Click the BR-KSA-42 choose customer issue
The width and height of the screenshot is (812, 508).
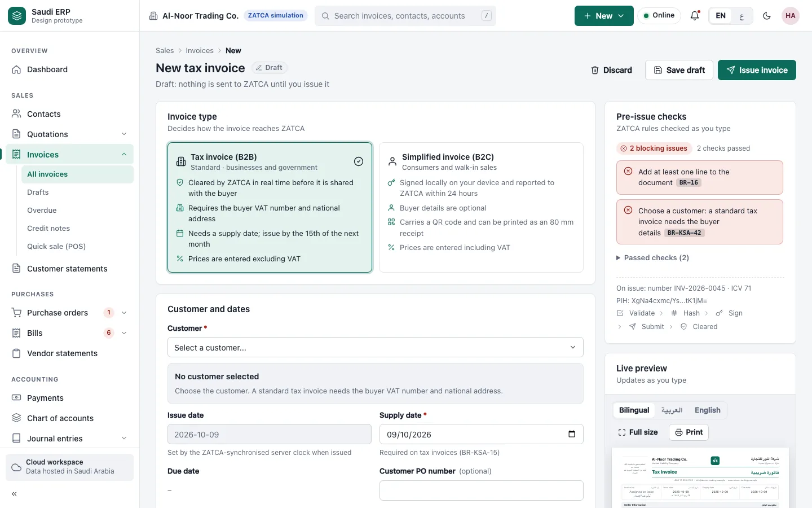700,222
